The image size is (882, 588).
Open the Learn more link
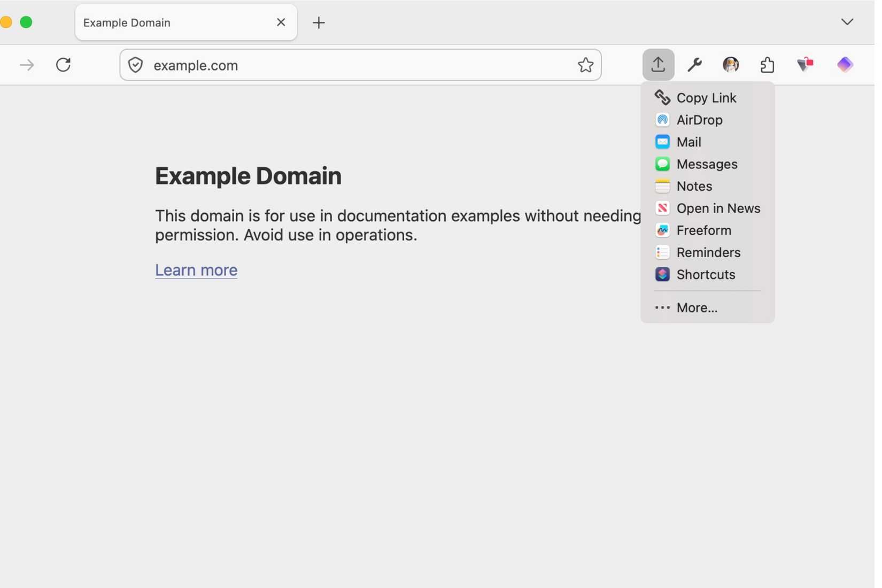(x=196, y=270)
